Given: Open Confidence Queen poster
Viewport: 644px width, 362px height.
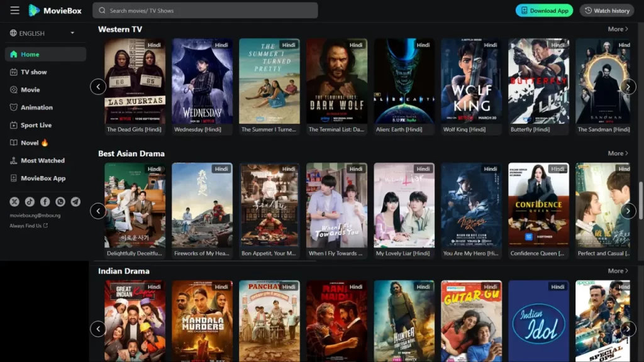Looking at the screenshot, I should pyautogui.click(x=539, y=206).
